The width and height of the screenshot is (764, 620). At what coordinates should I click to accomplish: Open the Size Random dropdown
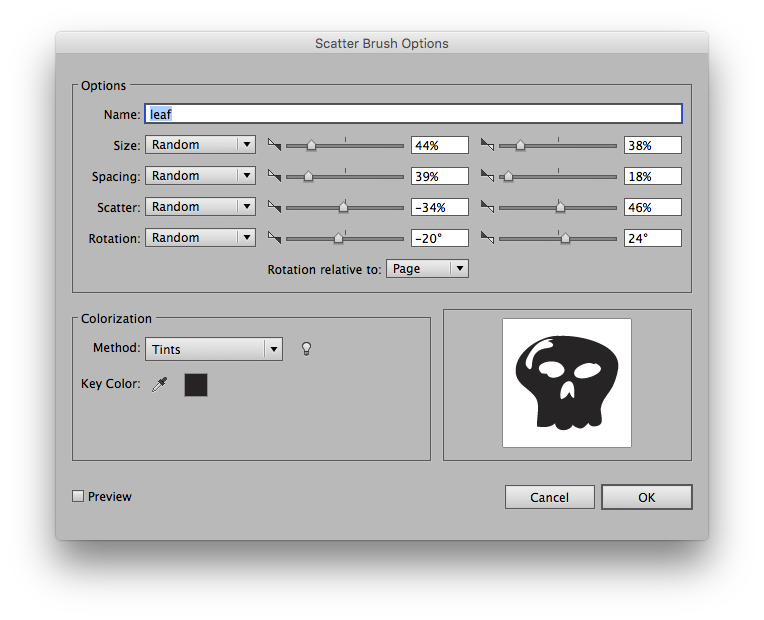[x=200, y=145]
